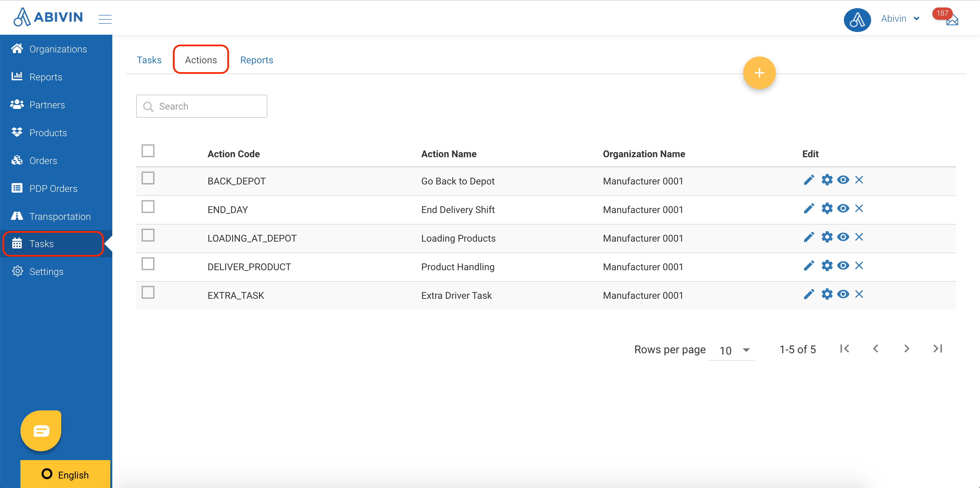Go to the previous page

[876, 348]
